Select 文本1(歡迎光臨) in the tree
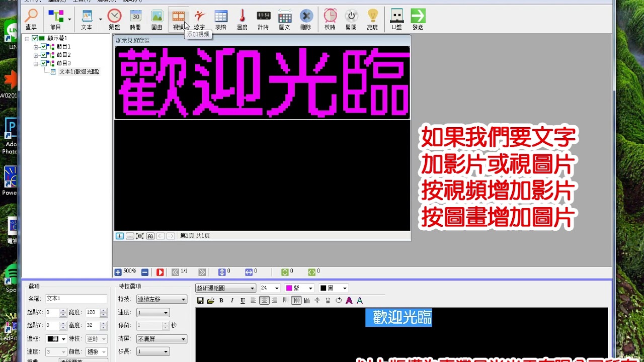644x362 pixels. click(79, 71)
